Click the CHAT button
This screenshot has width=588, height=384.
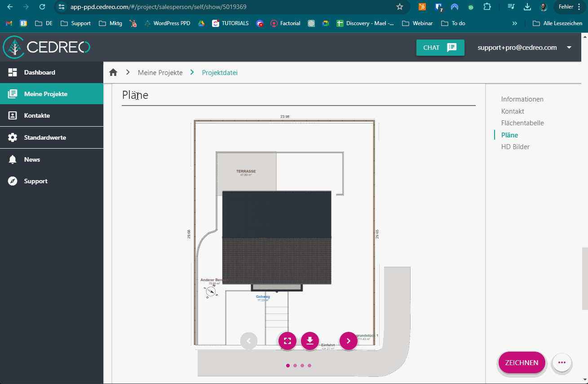pyautogui.click(x=440, y=47)
